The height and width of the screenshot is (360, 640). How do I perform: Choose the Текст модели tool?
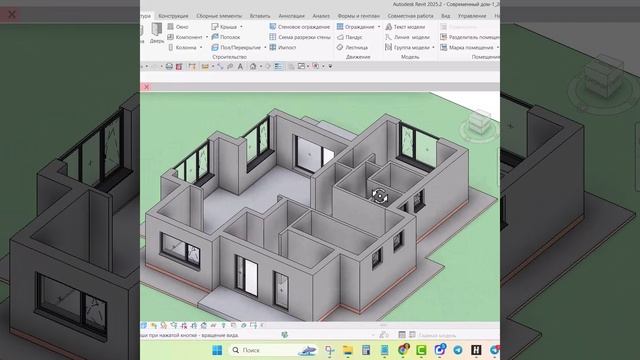point(405,27)
